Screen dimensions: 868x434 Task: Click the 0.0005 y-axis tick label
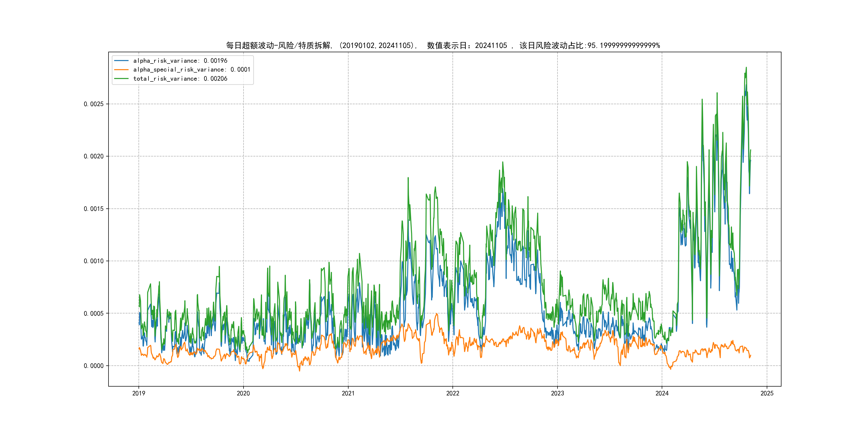[94, 313]
